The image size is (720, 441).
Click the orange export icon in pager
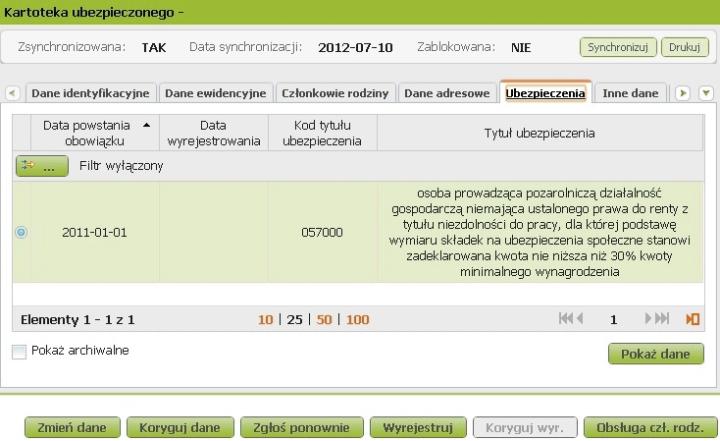click(x=691, y=320)
